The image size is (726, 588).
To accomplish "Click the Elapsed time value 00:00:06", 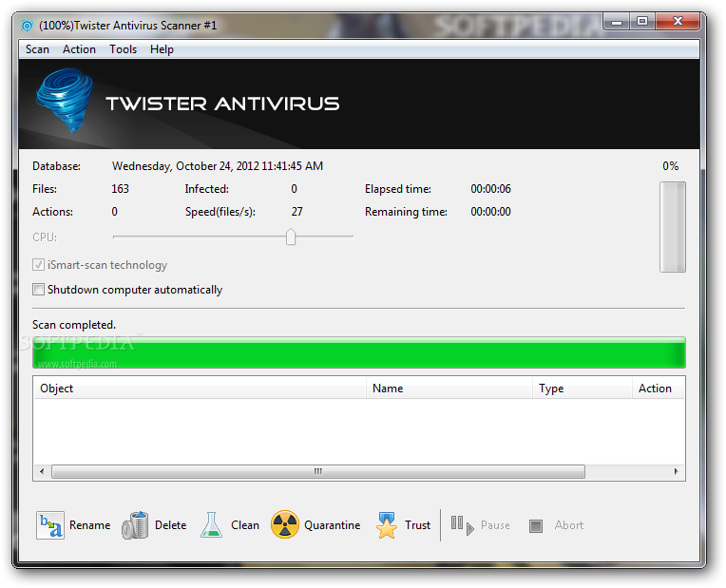I will tap(490, 189).
